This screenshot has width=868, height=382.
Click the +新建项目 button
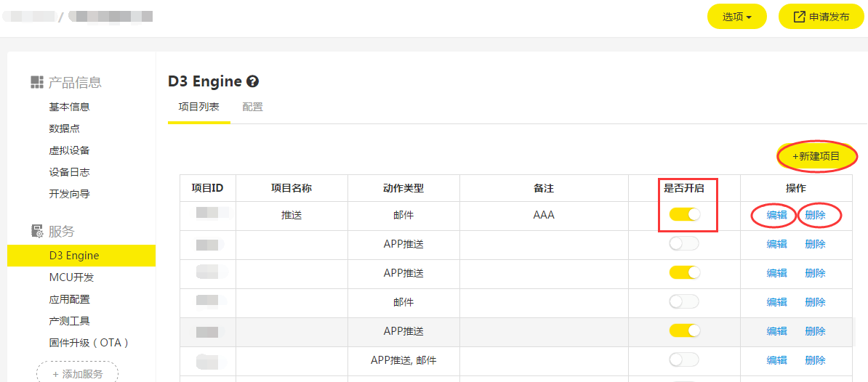point(816,157)
